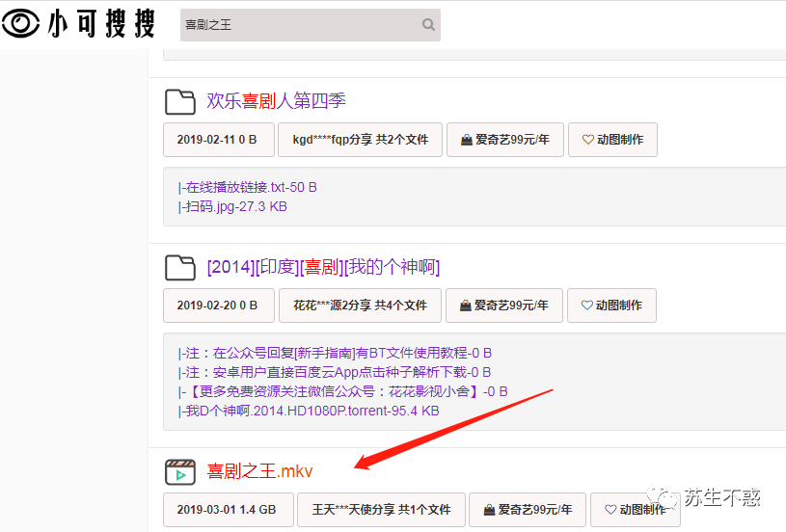Click 动图制作 in 欢乐喜剧人第四季 row
The height and width of the screenshot is (532, 786).
coord(612,140)
